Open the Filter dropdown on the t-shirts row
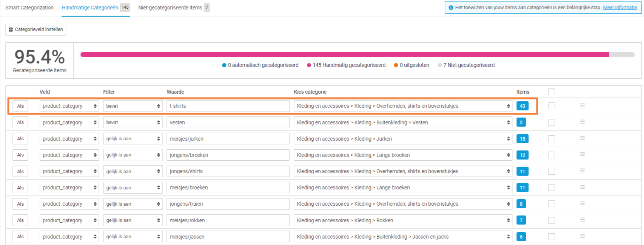This screenshot has height=245, width=644. [x=132, y=106]
